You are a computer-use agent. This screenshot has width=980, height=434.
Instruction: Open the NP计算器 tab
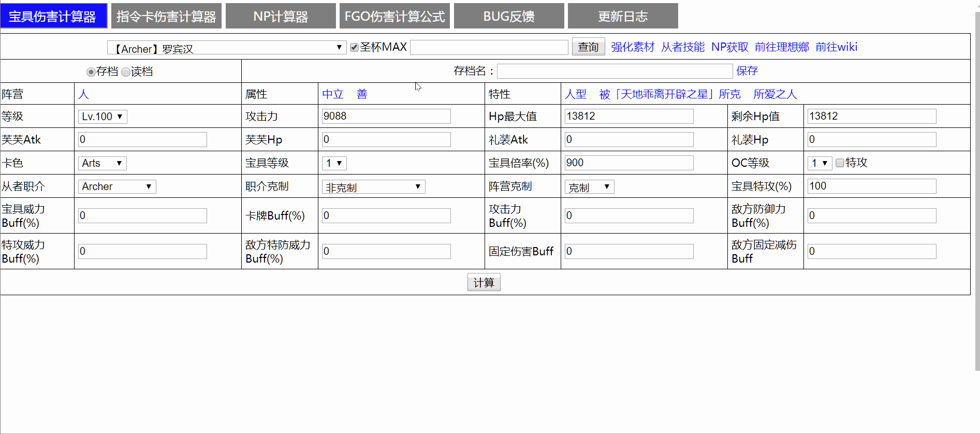click(281, 16)
